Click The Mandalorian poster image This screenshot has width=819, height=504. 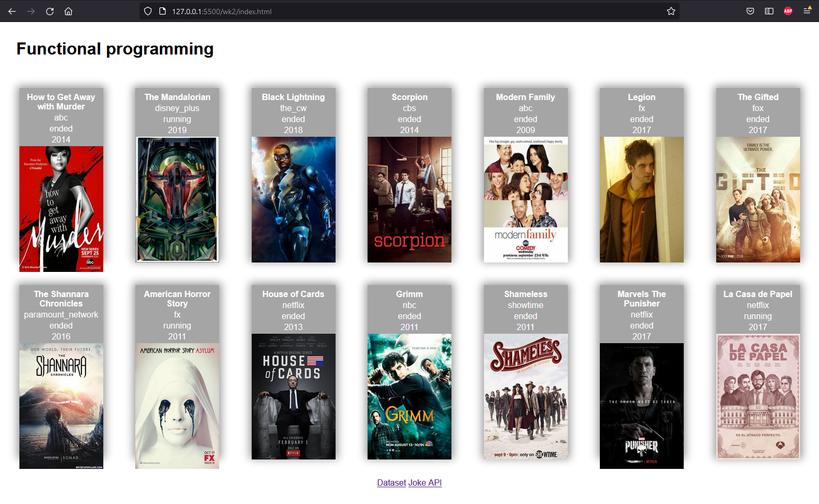point(177,200)
